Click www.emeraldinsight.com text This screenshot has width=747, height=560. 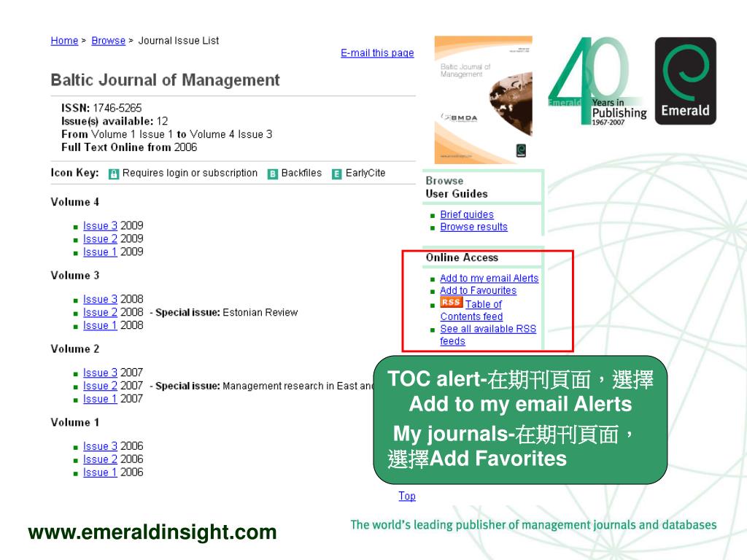point(152,532)
